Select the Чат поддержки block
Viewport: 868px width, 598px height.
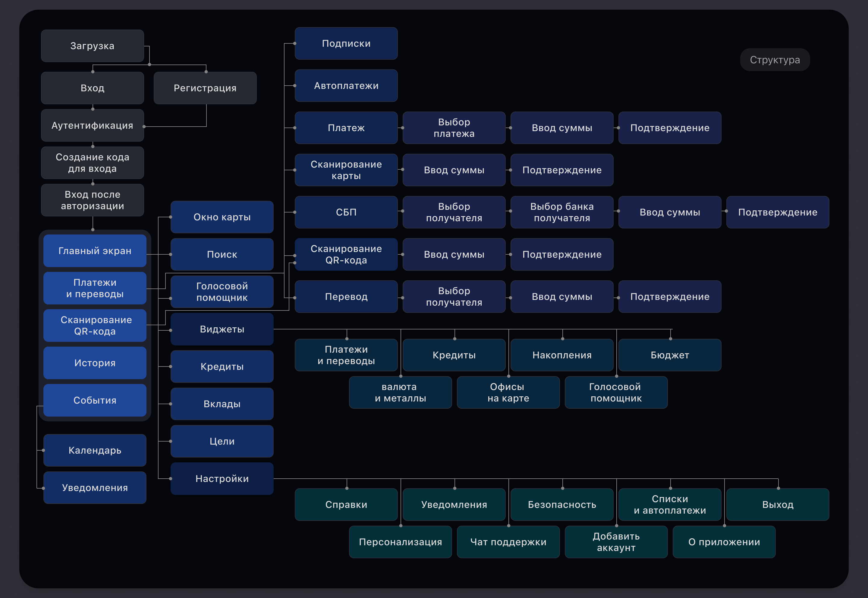508,542
